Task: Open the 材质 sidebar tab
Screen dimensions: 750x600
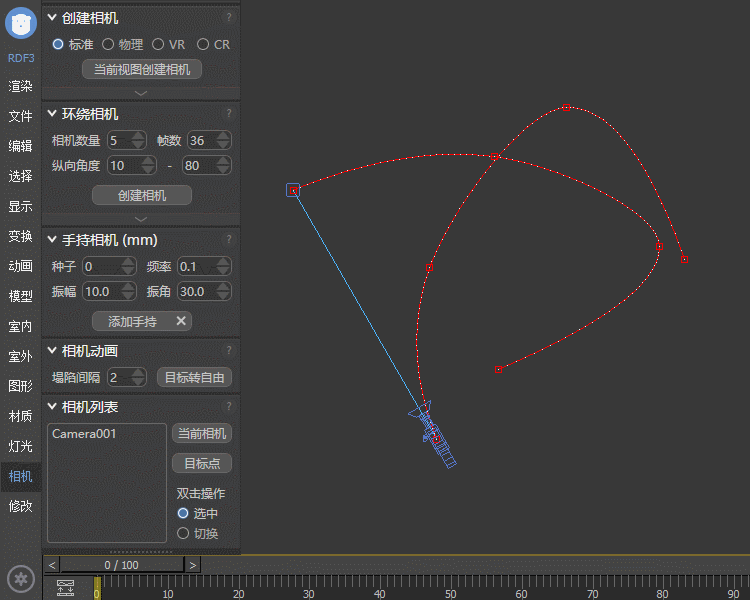Action: coord(21,416)
